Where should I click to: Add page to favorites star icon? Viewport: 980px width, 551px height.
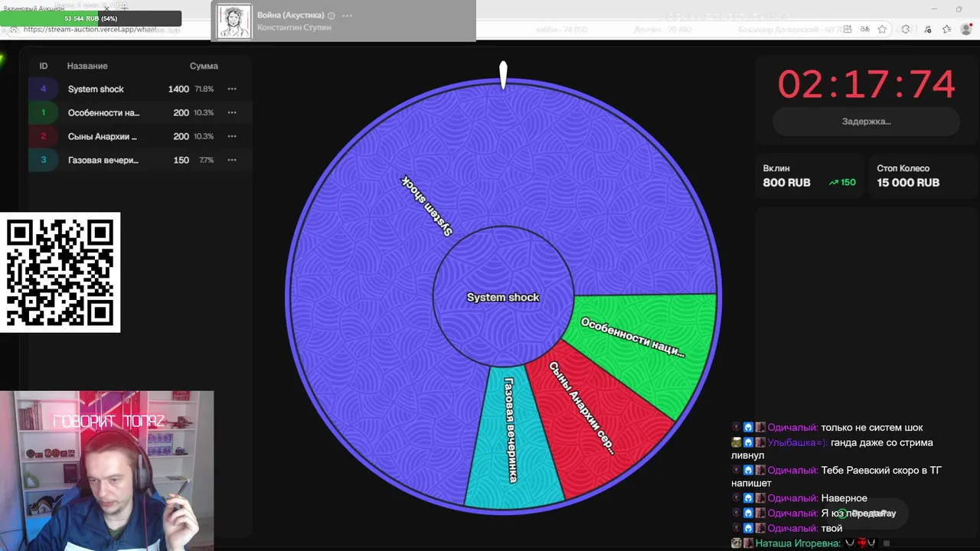pyautogui.click(x=882, y=29)
